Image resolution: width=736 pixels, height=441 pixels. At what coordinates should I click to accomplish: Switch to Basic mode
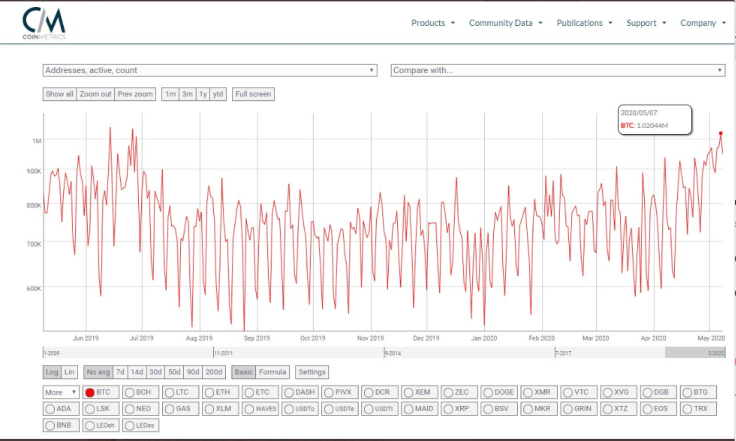244,372
